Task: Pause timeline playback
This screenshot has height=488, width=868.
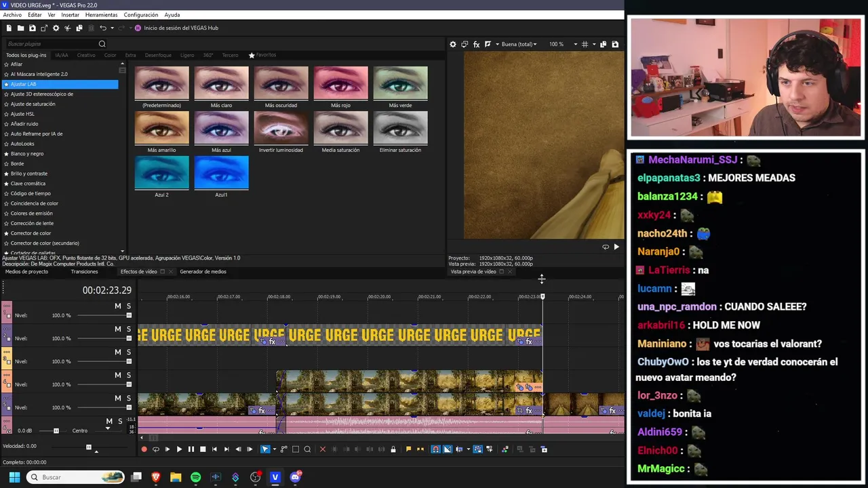Action: pos(191,449)
